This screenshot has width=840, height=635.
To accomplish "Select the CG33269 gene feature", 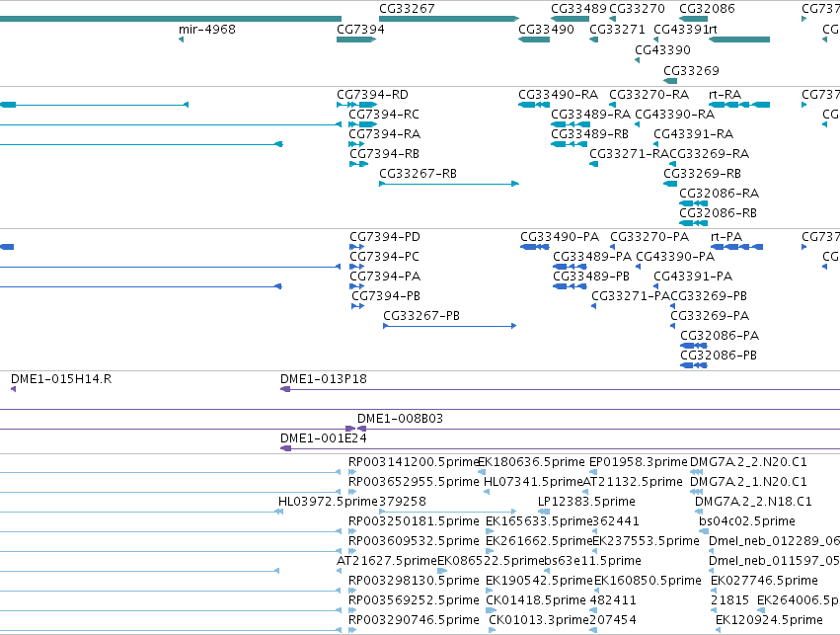I will 670,81.
